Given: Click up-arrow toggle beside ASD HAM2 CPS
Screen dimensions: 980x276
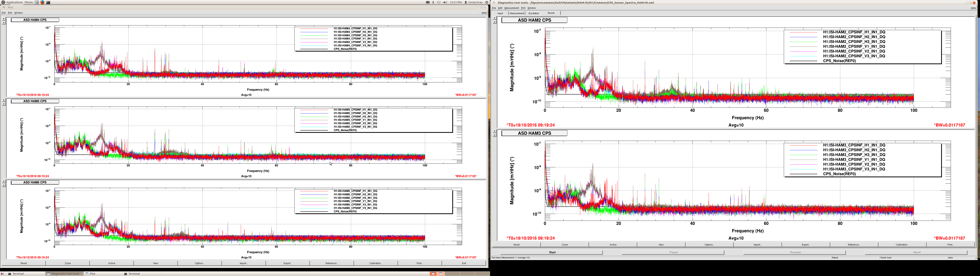Looking at the screenshot, I should point(495,22).
